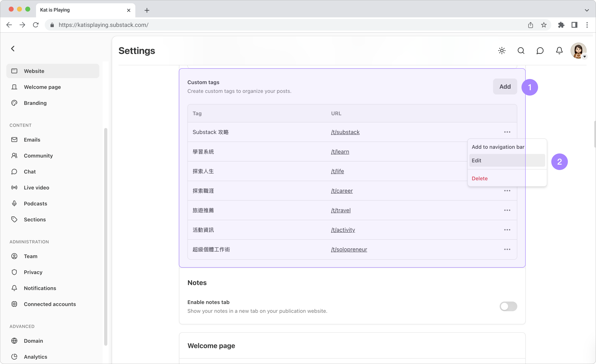The height and width of the screenshot is (364, 596).
Task: Enable the notes tab toggle
Action: pyautogui.click(x=508, y=307)
